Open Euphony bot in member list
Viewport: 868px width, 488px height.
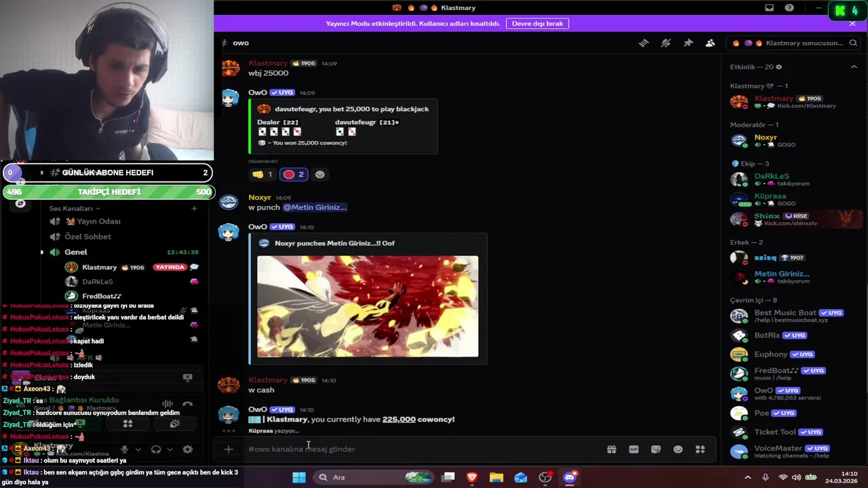(x=795, y=354)
